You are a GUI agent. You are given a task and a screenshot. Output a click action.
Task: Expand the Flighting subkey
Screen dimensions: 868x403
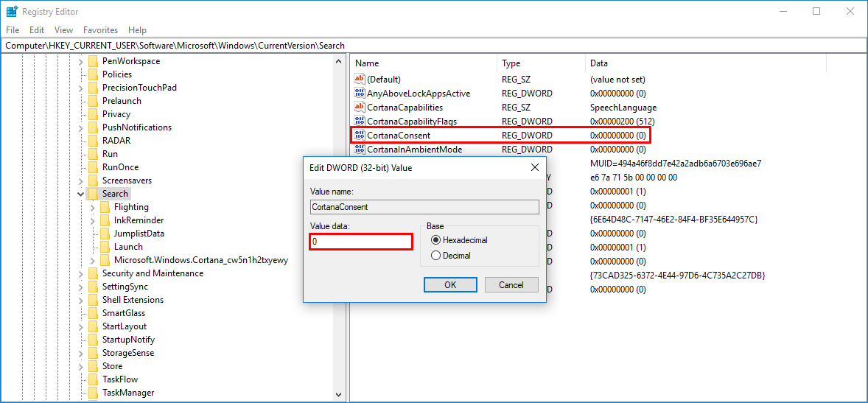92,207
